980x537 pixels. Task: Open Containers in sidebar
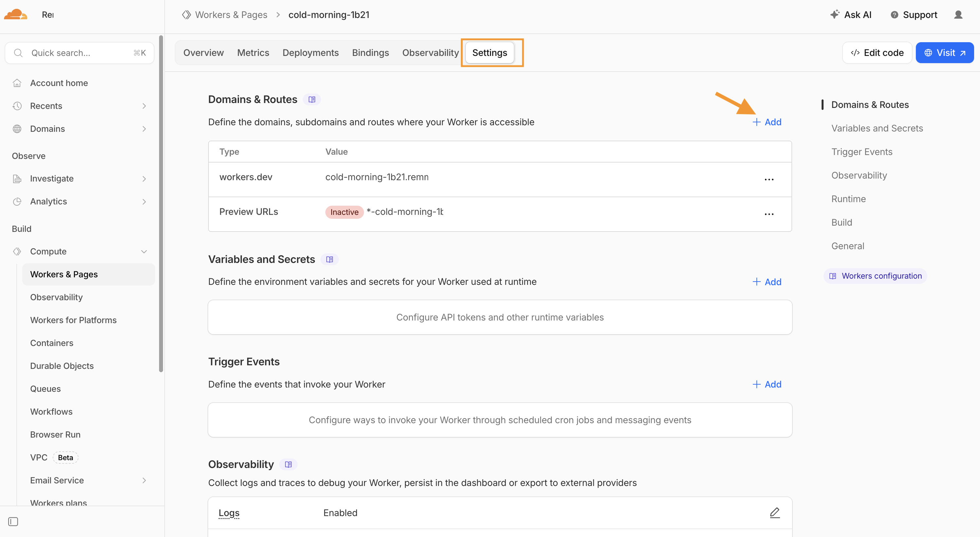pyautogui.click(x=52, y=343)
